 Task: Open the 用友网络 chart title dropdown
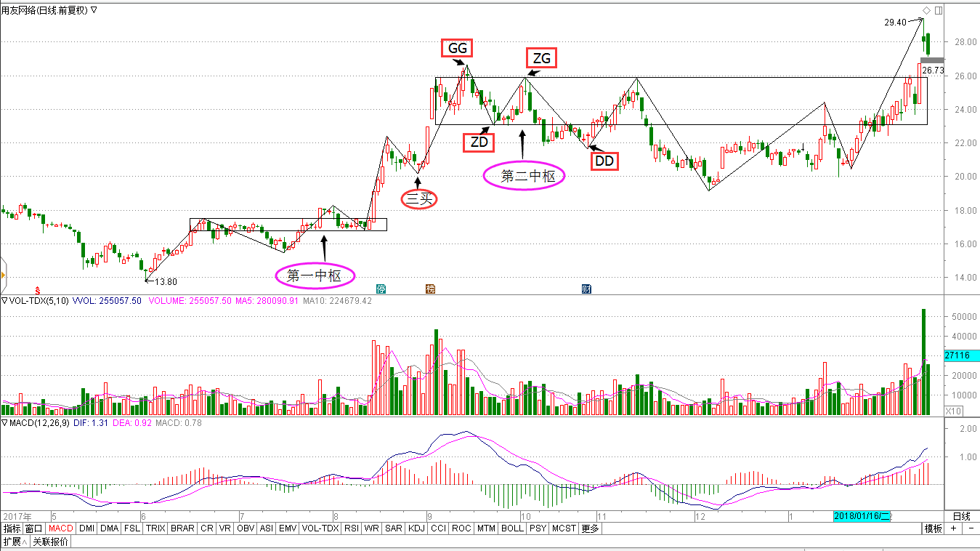click(94, 10)
